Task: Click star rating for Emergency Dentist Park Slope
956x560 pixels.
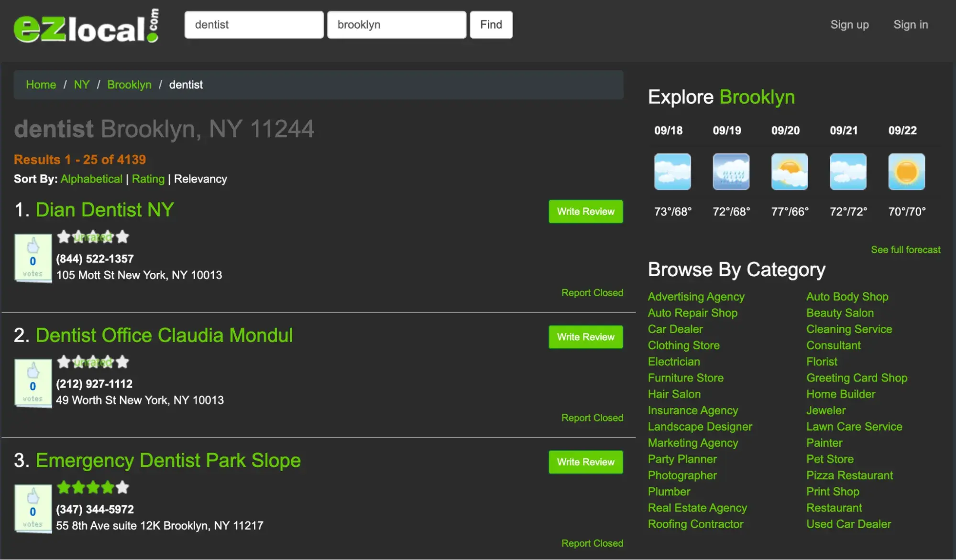Action: pyautogui.click(x=93, y=487)
